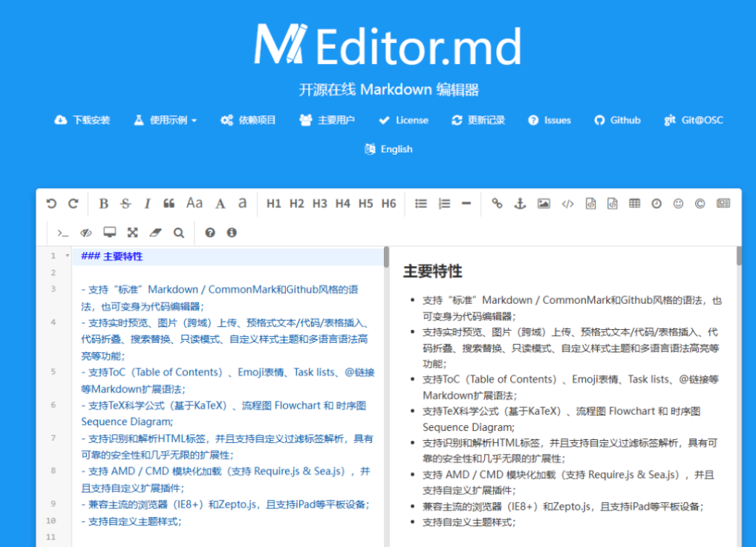Click editor line starting '- 支持TeX科学公式'
Screen dimensions: 756x547
(224, 413)
